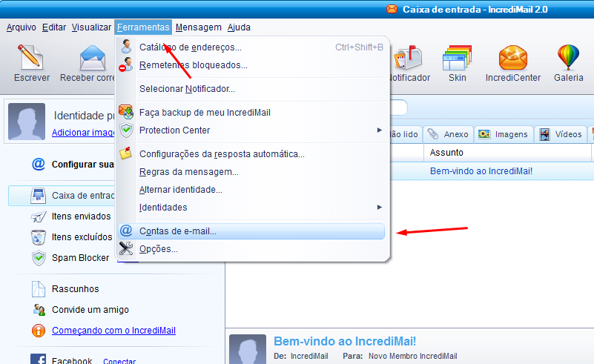
Task: Open the Mensagem menu
Action: click(199, 27)
